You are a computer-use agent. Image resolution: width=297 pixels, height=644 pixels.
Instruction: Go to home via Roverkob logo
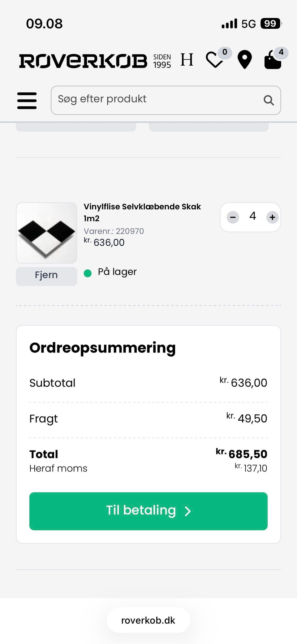[x=83, y=61]
